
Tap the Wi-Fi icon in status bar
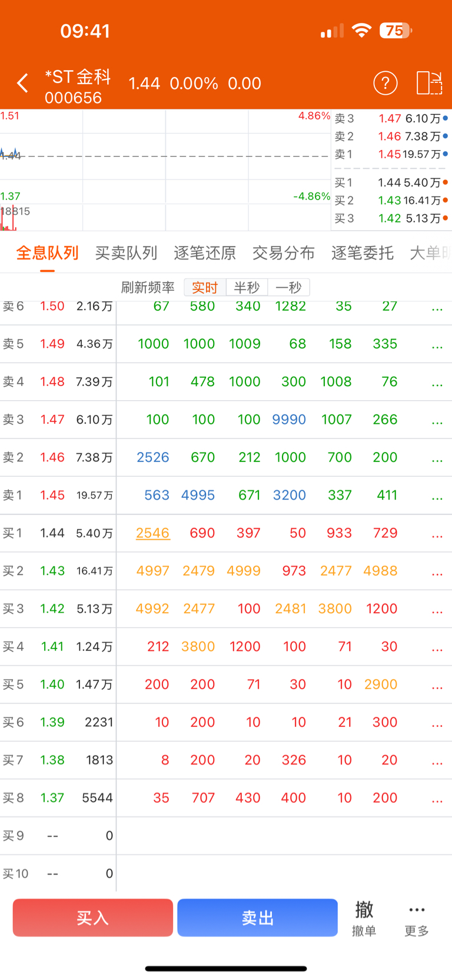tap(361, 31)
